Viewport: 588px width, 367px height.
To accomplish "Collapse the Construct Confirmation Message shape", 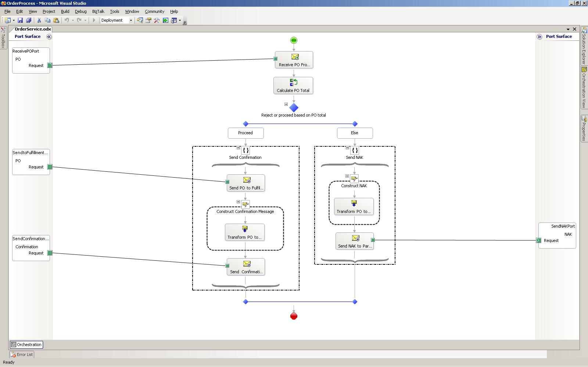I will [238, 202].
